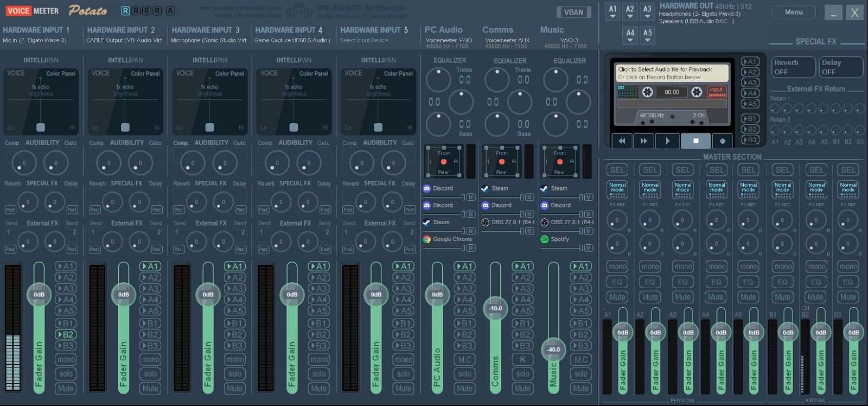This screenshot has height=406, width=868.
Task: Start recording with the cassette record button
Action: (722, 141)
